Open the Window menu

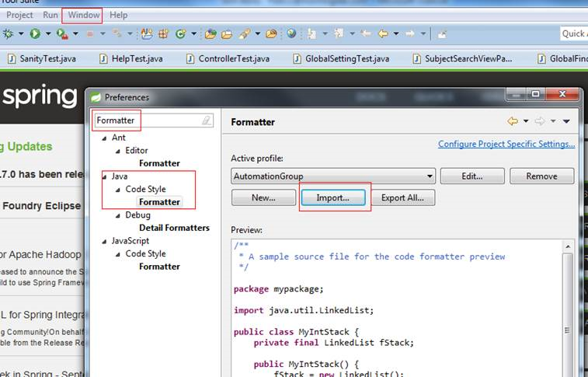84,15
